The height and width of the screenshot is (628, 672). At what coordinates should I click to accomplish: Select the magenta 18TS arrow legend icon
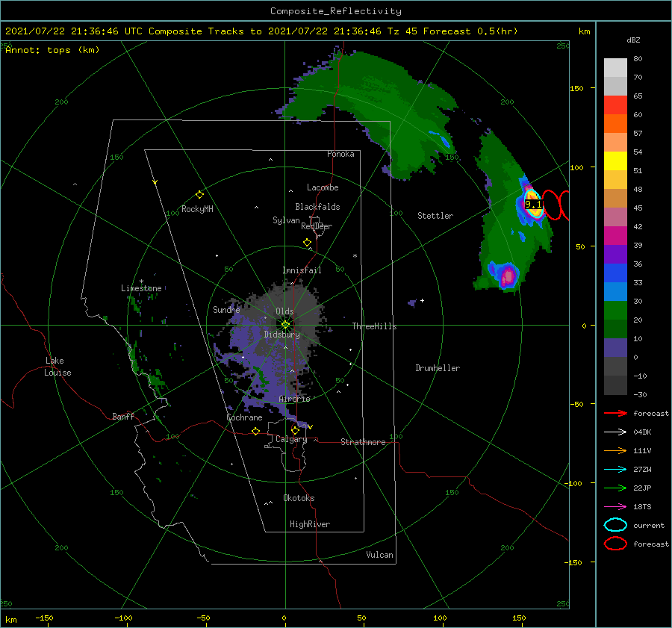pyautogui.click(x=615, y=507)
